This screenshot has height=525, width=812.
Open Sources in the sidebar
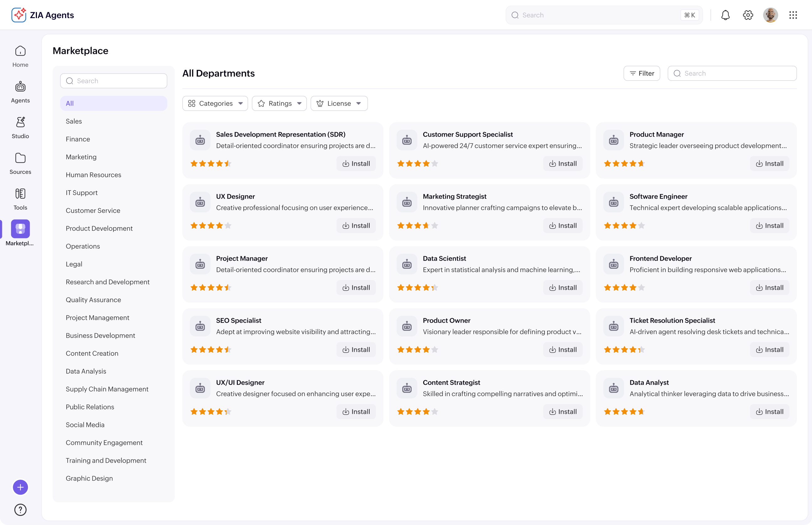click(x=20, y=164)
